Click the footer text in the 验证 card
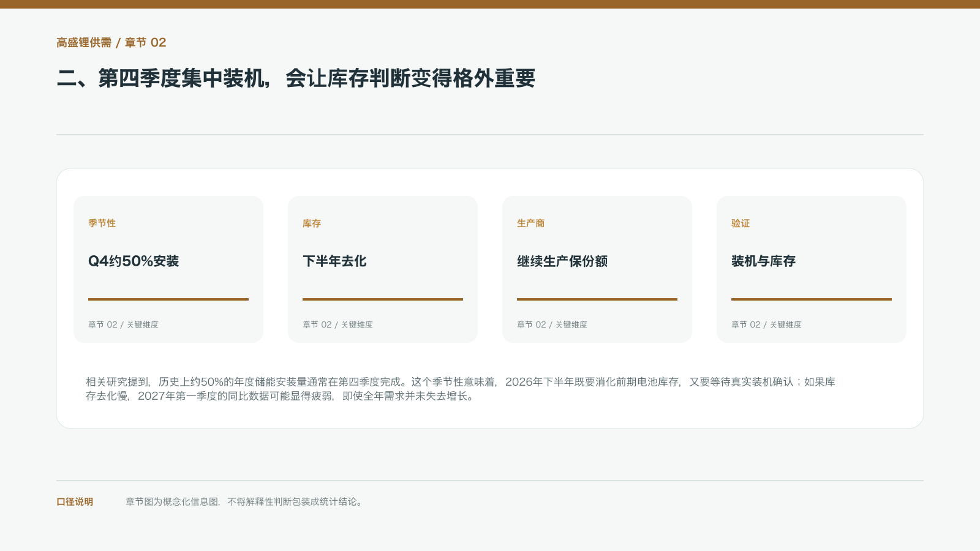Image resolution: width=980 pixels, height=551 pixels. [766, 324]
